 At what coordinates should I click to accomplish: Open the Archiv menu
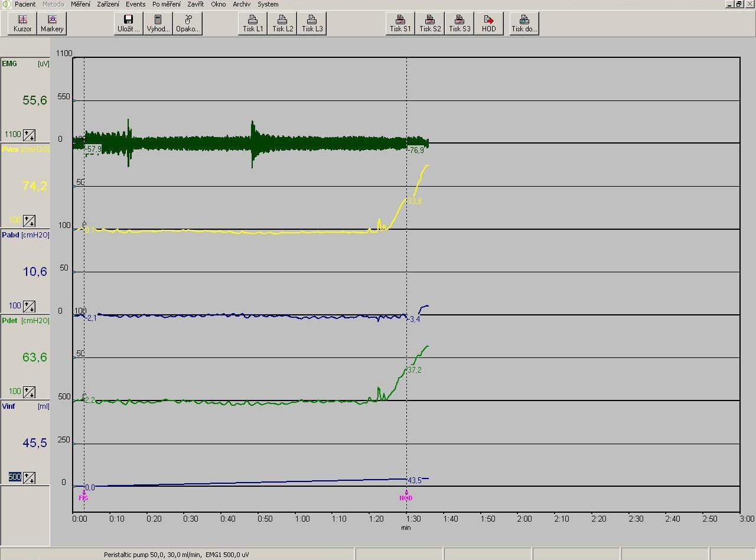[242, 4]
